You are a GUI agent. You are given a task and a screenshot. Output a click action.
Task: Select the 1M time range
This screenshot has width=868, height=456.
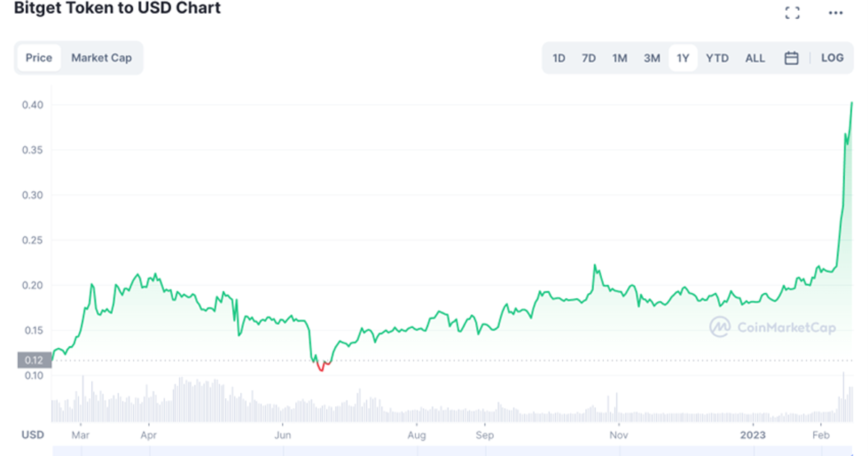[620, 57]
